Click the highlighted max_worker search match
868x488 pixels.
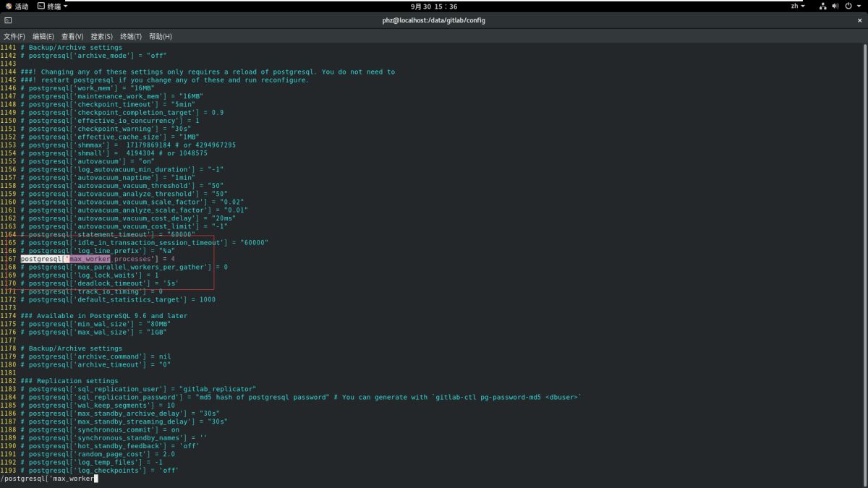[x=90, y=259]
